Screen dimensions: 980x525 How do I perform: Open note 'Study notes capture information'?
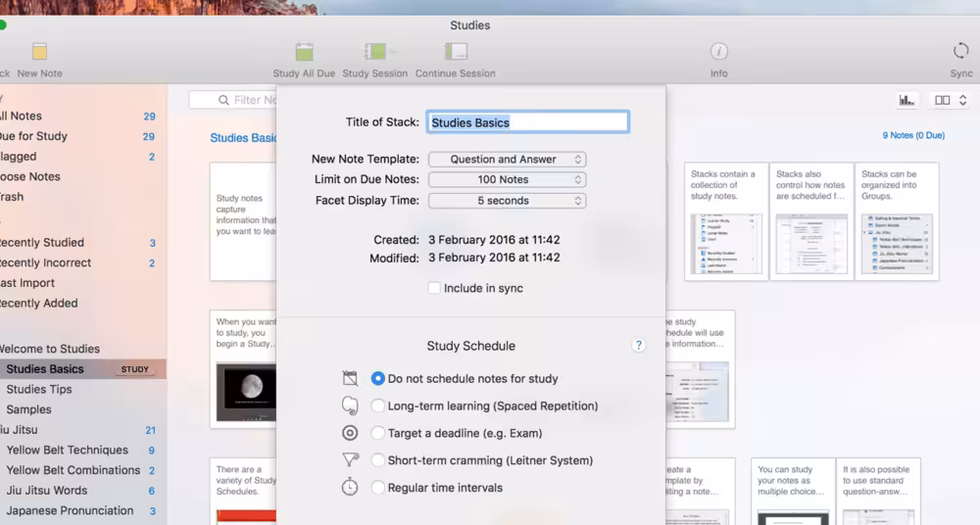tap(244, 221)
